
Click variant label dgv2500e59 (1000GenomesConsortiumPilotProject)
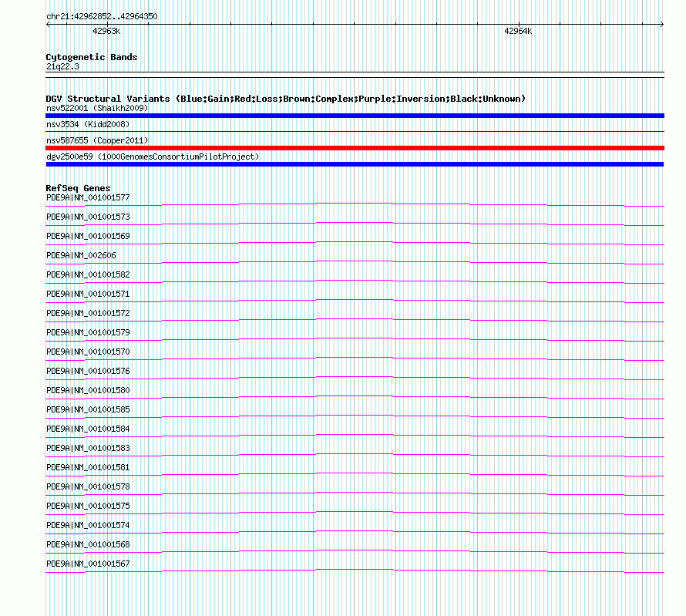click(x=153, y=157)
